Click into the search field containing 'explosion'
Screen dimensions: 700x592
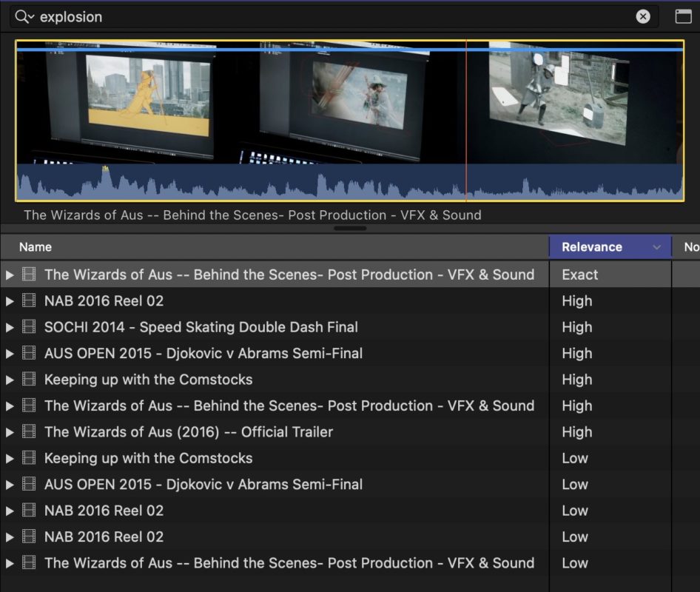pos(334,17)
